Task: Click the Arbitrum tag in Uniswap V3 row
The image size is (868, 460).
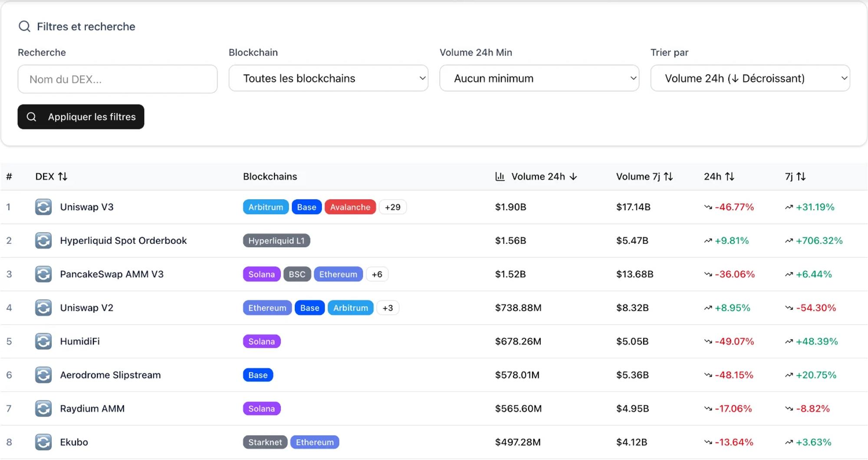Action: pos(266,207)
